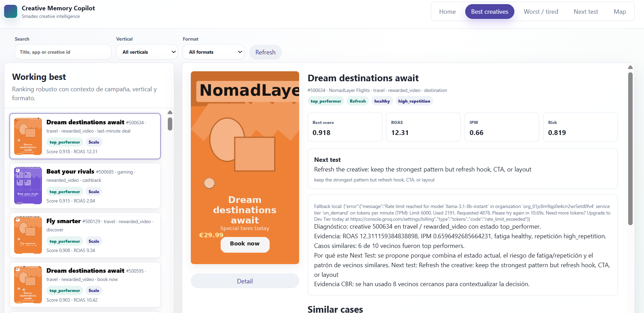Click thumbnail of creative #500634 in list
The image size is (644, 313).
coord(28,136)
